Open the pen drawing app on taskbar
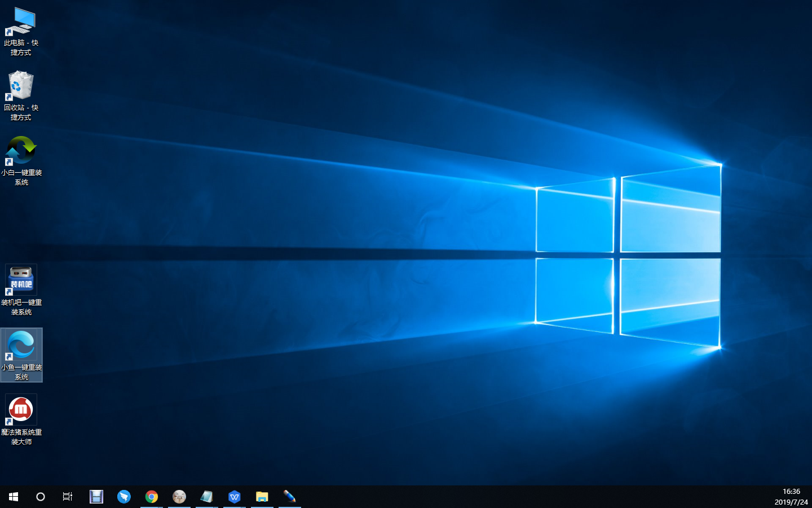Screen dimensions: 812x508 [290, 497]
